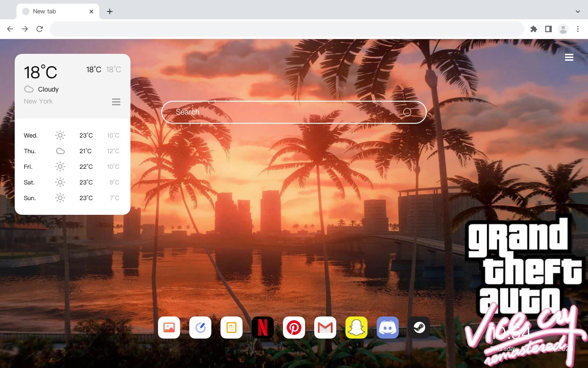This screenshot has height=368, width=588.
Task: Select the Wed. forecast row
Action: coord(72,135)
